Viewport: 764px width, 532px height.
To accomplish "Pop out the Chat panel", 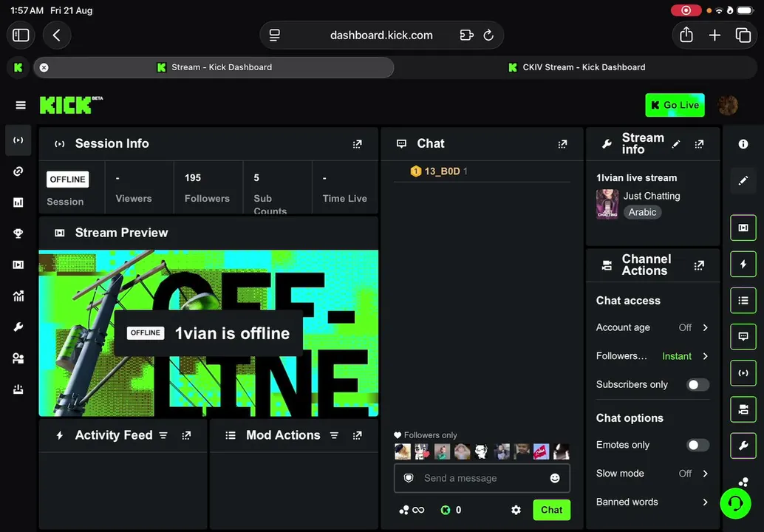I will coord(562,144).
